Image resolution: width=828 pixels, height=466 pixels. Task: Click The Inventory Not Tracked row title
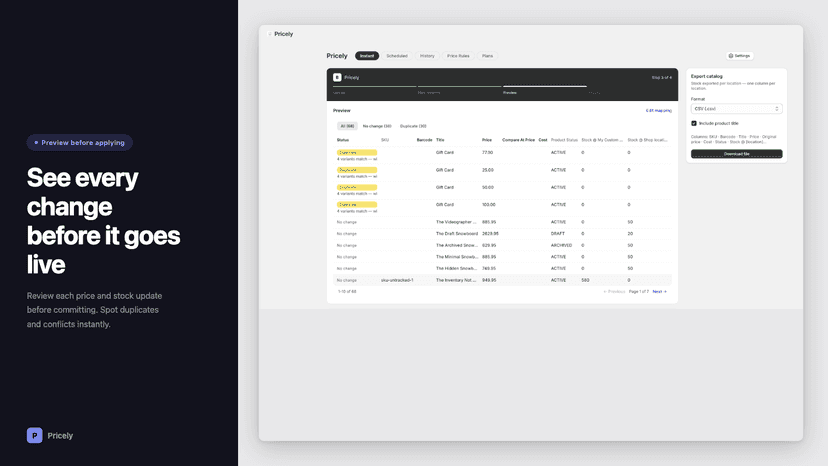456,280
